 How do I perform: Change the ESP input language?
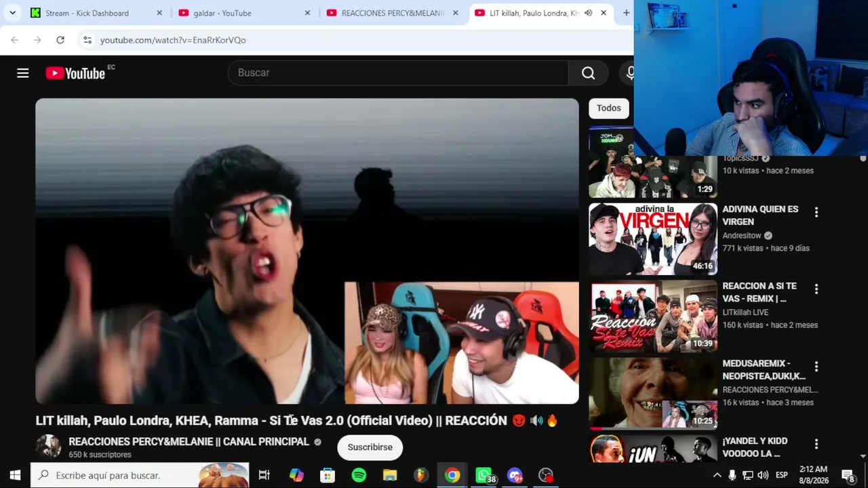click(781, 475)
